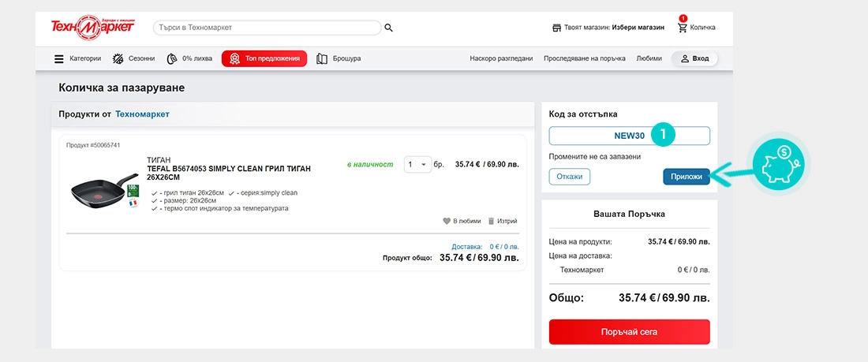Click the Откажи button
The width and height of the screenshot is (868, 362).
click(570, 177)
